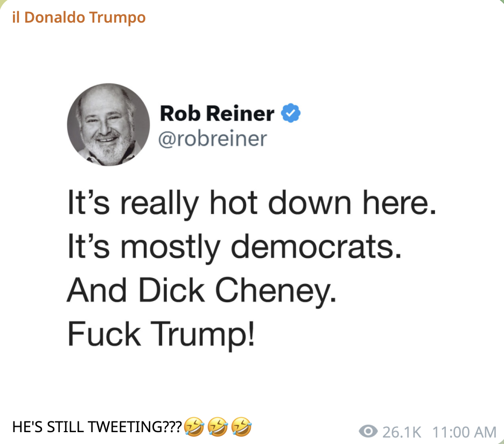
Task: Click the blue verified checkmark badge
Action: pos(291,114)
